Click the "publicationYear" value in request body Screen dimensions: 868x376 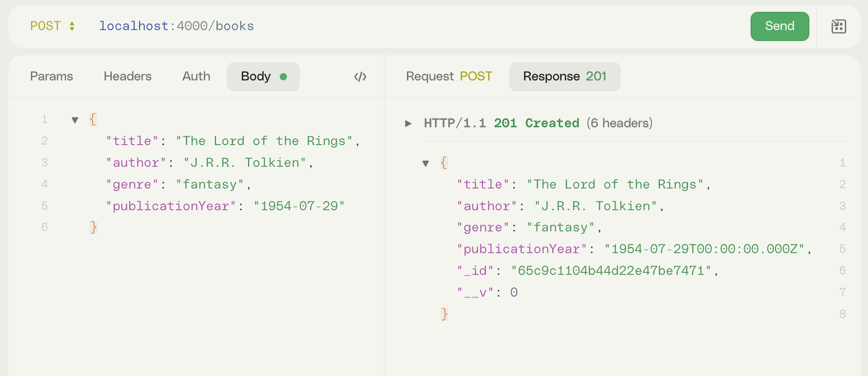pyautogui.click(x=299, y=206)
